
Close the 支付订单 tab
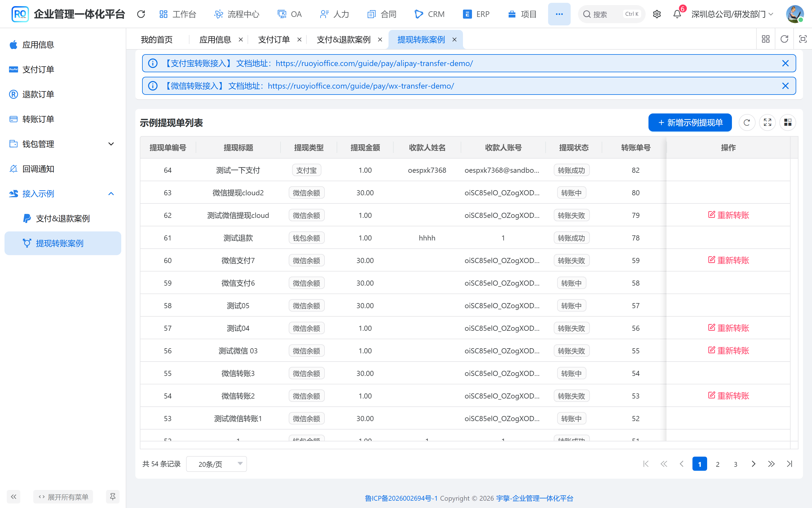coord(299,39)
